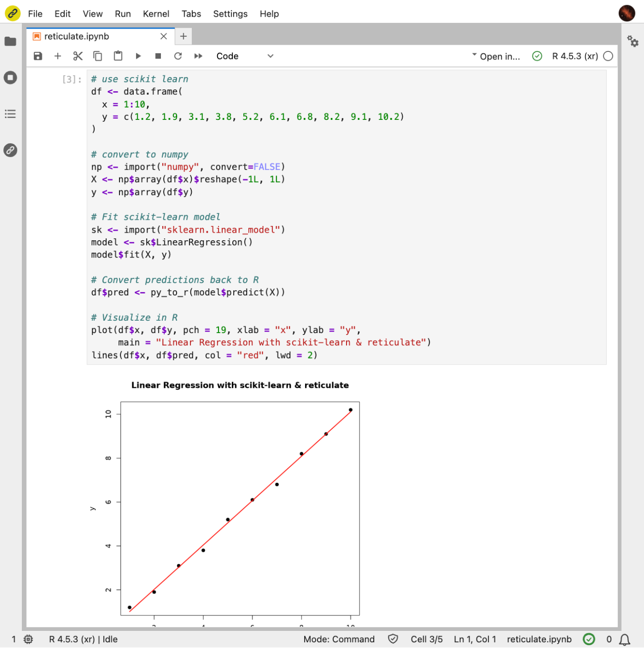Viewport: 644px width, 648px height.
Task: Show running terminals and kernels panel
Action: point(10,78)
